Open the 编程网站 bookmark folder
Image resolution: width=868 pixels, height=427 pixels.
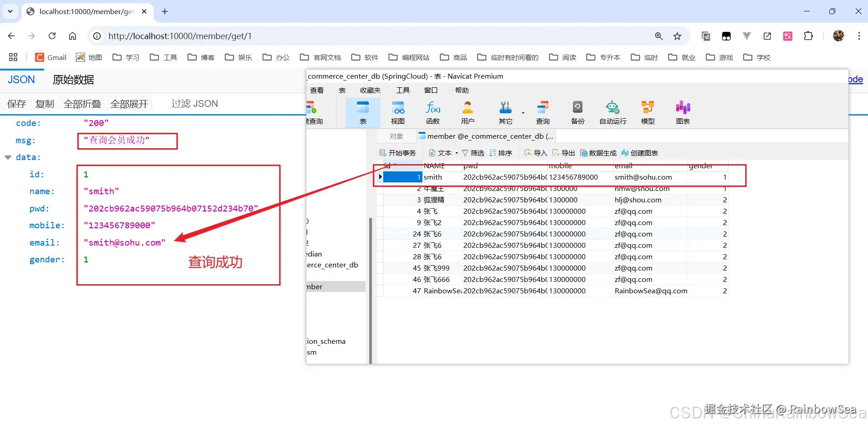click(x=409, y=57)
